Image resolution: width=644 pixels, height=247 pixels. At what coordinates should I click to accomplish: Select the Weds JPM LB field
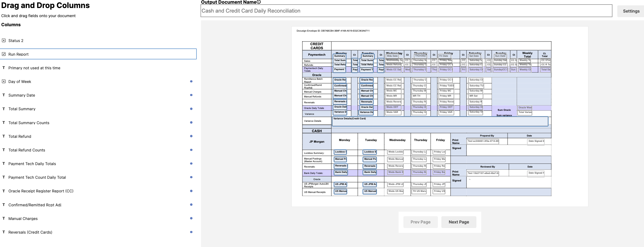point(395,184)
